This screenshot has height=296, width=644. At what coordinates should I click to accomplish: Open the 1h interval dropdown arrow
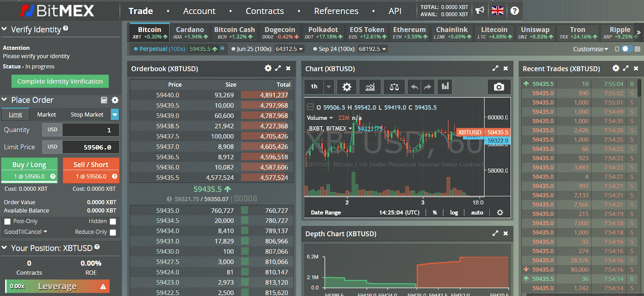point(329,87)
